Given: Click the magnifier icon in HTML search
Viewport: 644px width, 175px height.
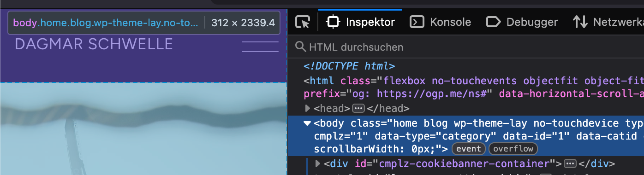Looking at the screenshot, I should 301,47.
